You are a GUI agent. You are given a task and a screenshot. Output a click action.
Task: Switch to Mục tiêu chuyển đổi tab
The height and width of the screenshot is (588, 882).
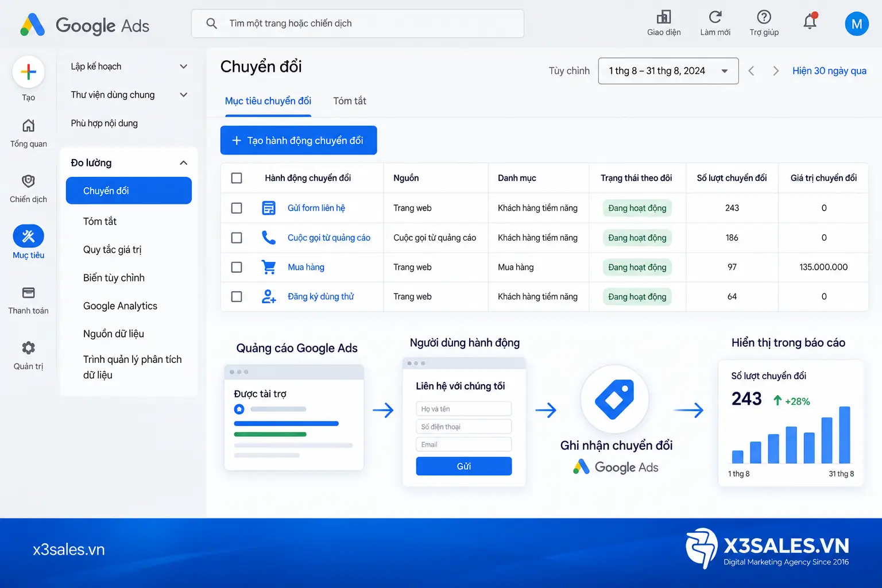pyautogui.click(x=268, y=101)
